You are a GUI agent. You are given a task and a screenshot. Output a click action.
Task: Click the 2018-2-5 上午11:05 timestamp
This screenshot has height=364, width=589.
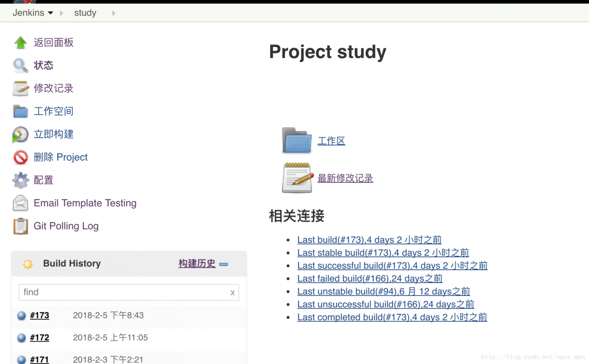coord(110,338)
